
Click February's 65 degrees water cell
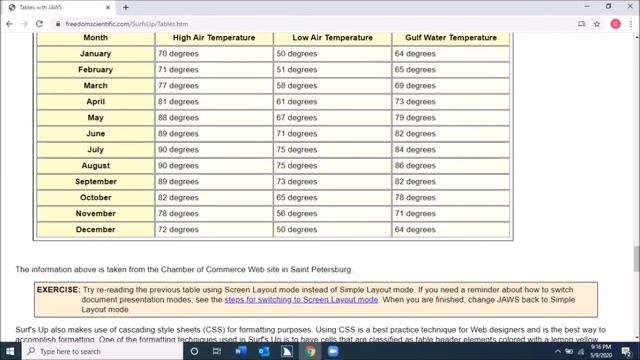coord(451,69)
